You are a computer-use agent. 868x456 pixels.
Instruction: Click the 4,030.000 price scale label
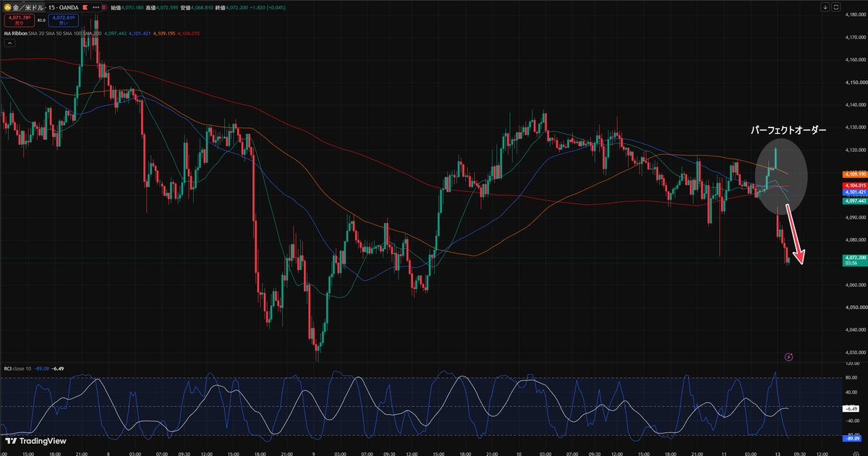[856, 353]
